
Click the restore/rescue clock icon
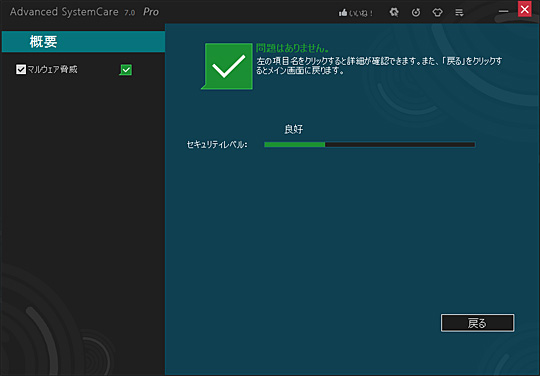click(x=416, y=13)
